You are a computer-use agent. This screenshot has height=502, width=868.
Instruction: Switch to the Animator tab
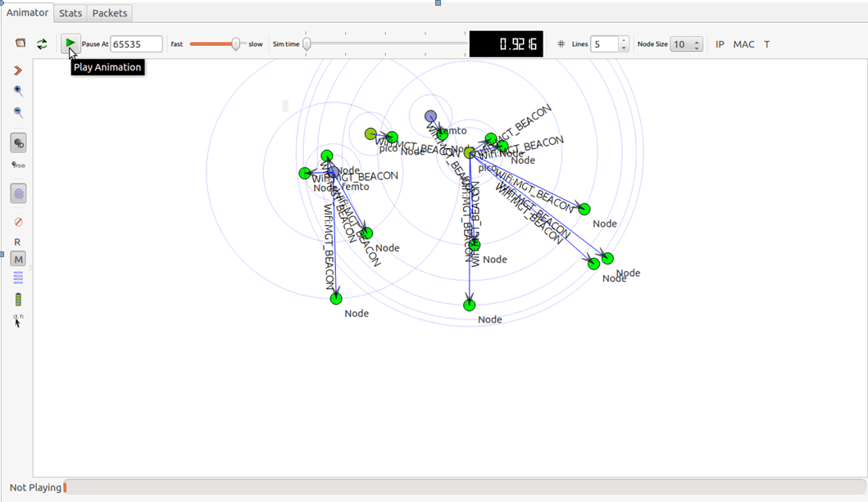pos(27,13)
